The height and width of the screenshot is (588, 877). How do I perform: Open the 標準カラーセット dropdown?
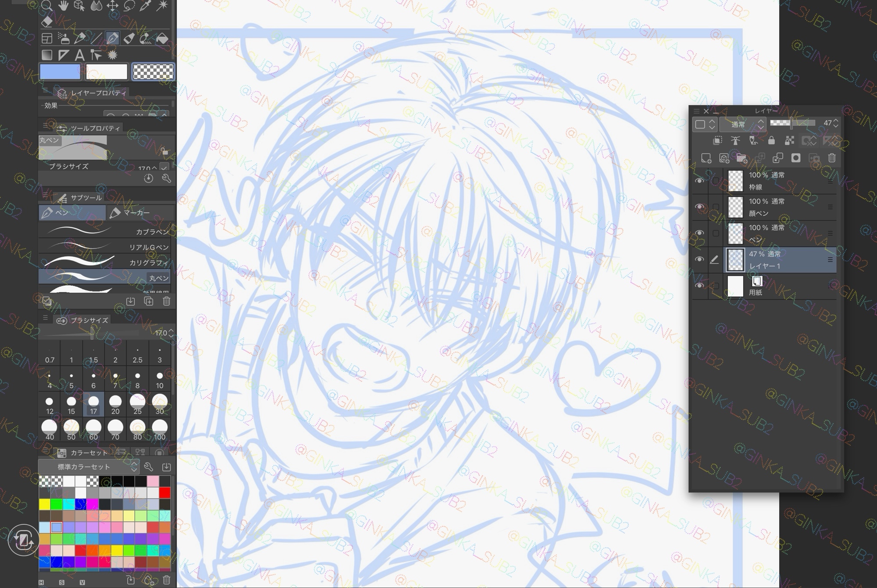click(89, 467)
